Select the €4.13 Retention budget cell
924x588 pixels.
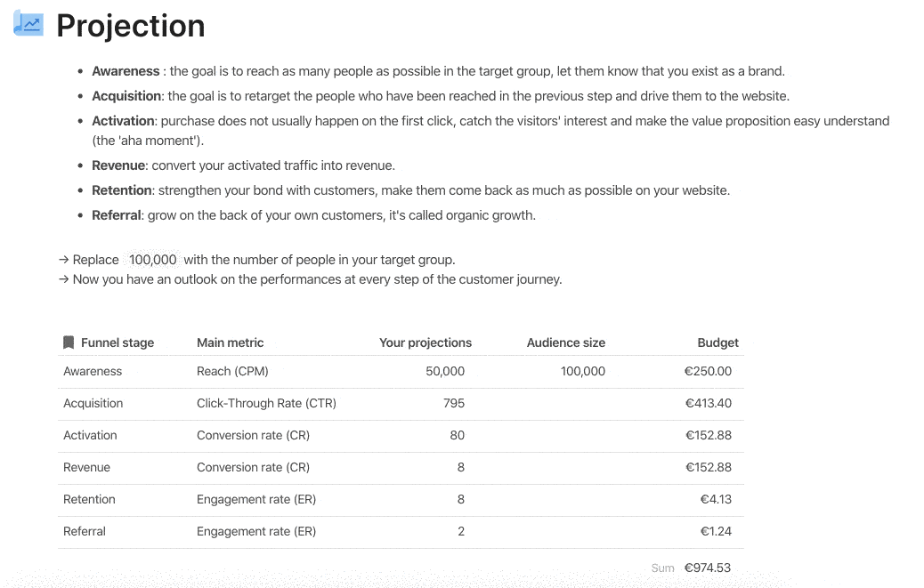pyautogui.click(x=717, y=499)
